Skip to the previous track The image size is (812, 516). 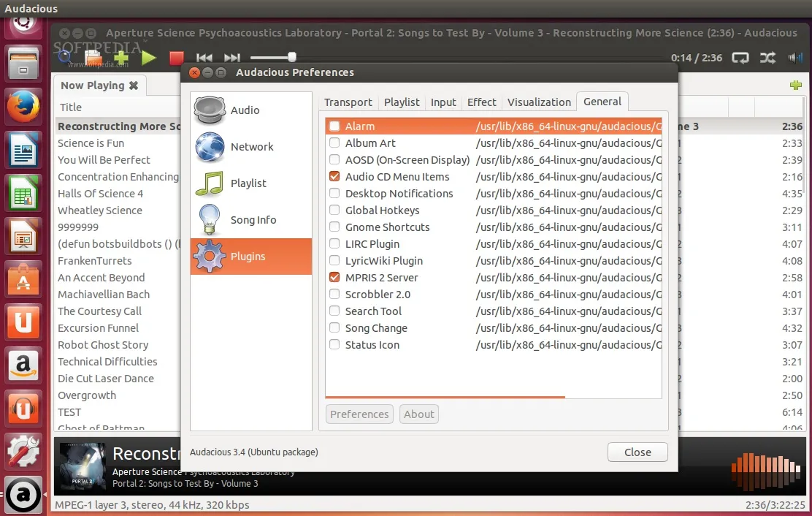pyautogui.click(x=204, y=58)
